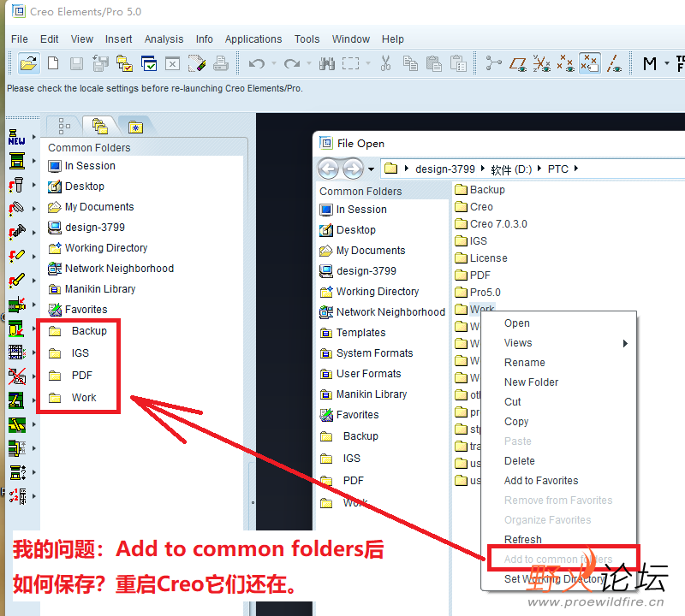Open the Insert menu
The height and width of the screenshot is (616, 685).
coord(118,39)
